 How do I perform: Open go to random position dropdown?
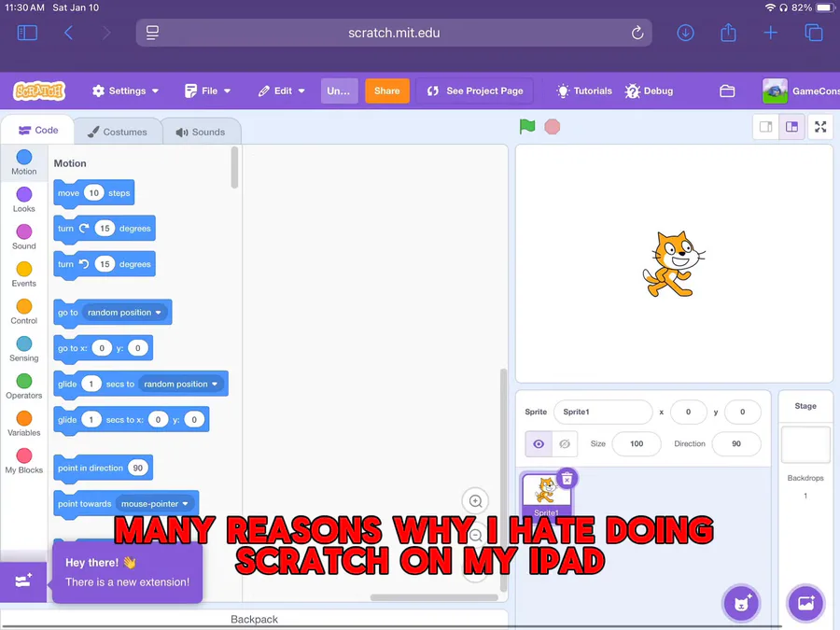[124, 313]
